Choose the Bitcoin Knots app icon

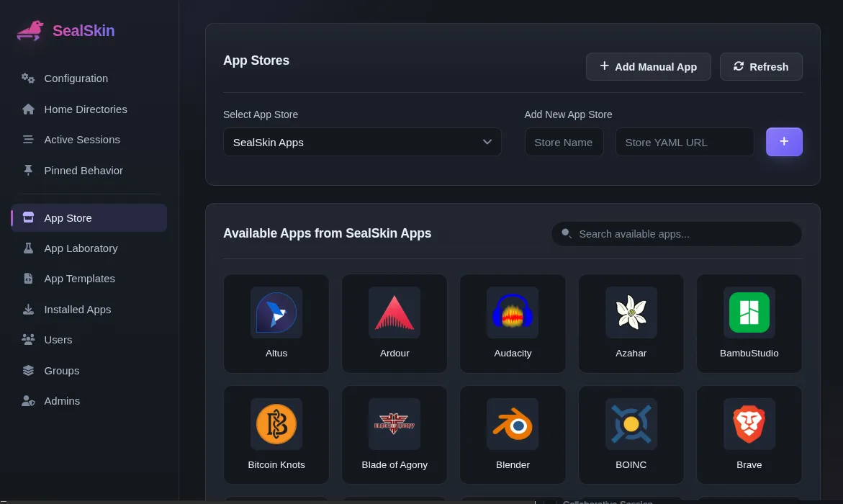pyautogui.click(x=276, y=424)
